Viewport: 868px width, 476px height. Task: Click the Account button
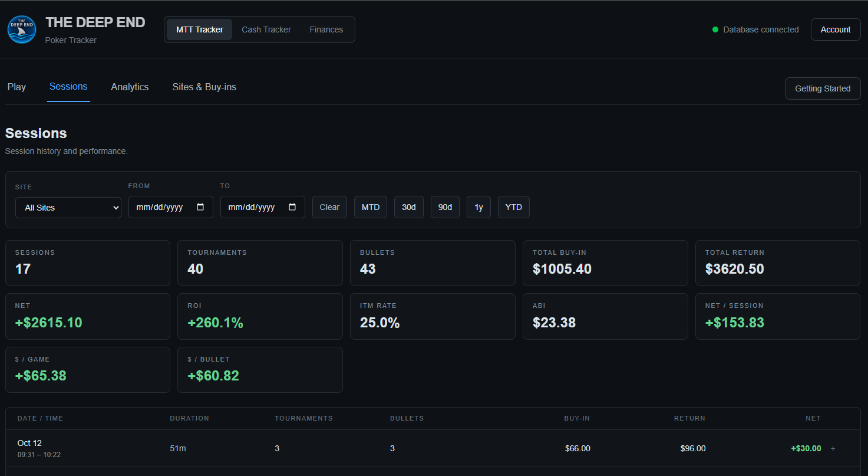[836, 29]
